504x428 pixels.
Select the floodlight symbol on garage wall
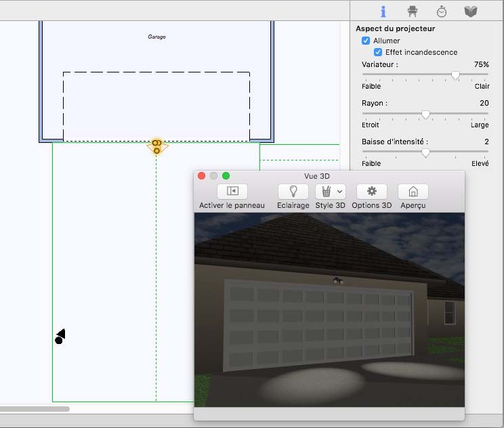(x=156, y=146)
